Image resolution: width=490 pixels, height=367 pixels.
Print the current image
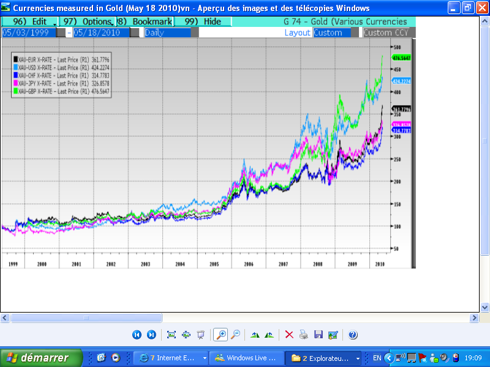[303, 335]
